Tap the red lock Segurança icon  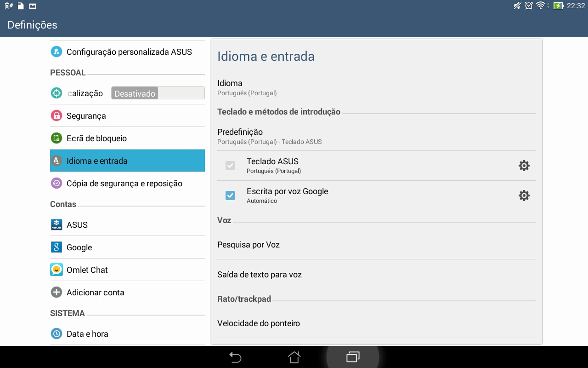56,115
